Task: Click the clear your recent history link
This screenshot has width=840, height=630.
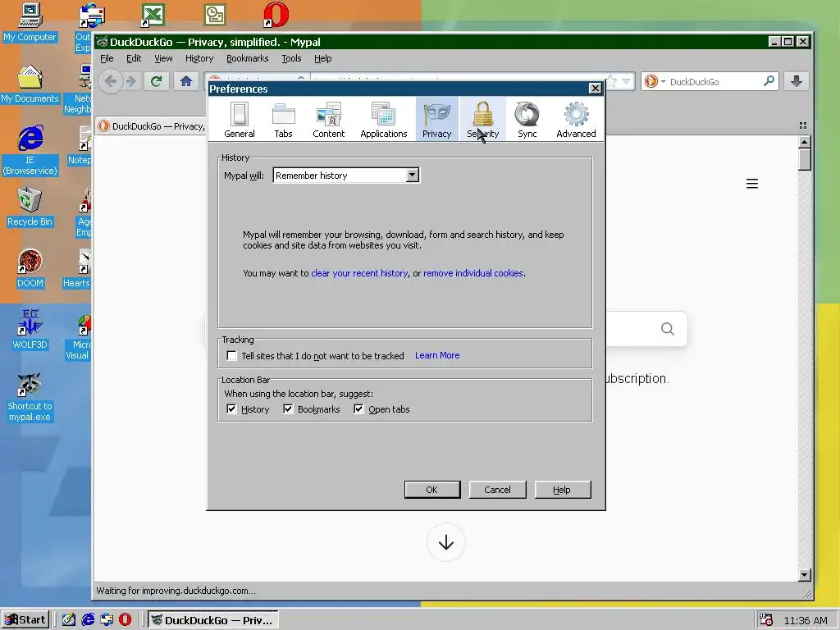Action: coord(359,273)
